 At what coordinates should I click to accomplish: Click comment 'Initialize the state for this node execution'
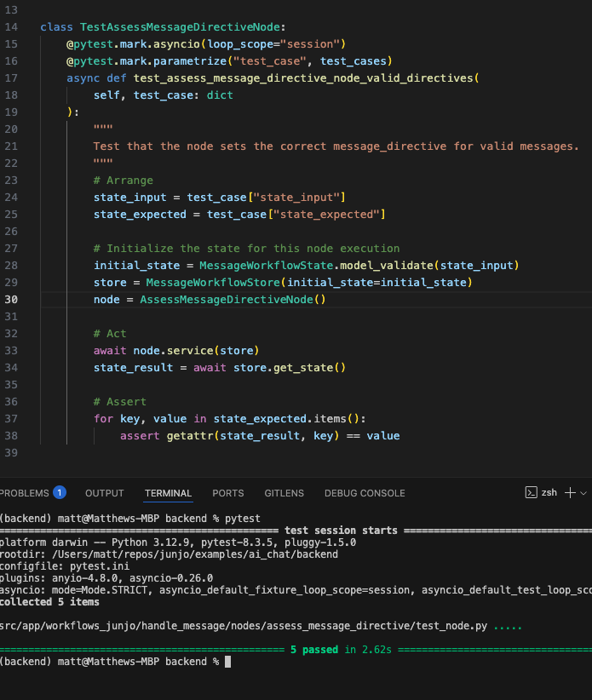click(x=253, y=248)
